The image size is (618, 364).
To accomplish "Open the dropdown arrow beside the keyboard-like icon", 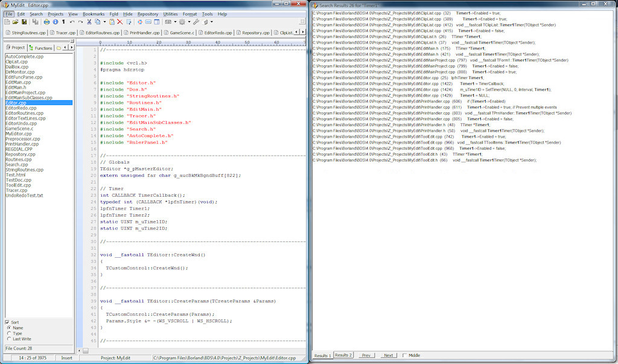I will (176, 22).
